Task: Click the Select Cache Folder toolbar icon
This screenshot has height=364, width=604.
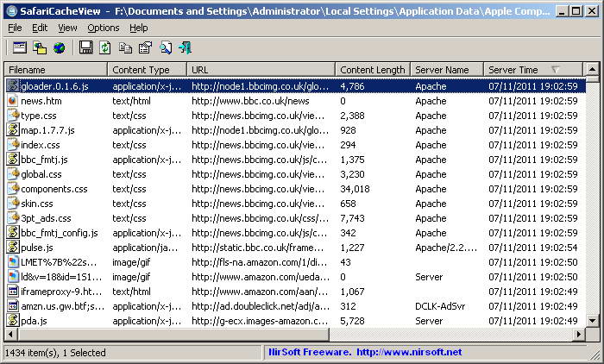Action: click(19, 47)
